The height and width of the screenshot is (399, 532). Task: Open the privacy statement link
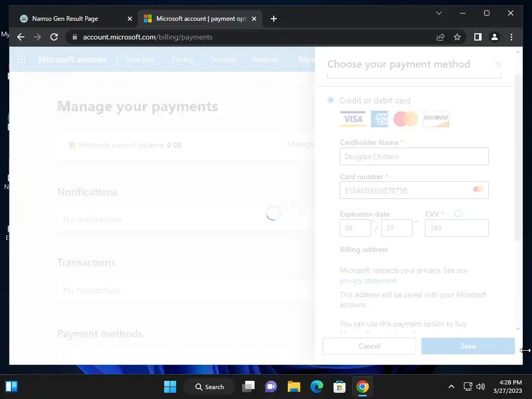368,281
